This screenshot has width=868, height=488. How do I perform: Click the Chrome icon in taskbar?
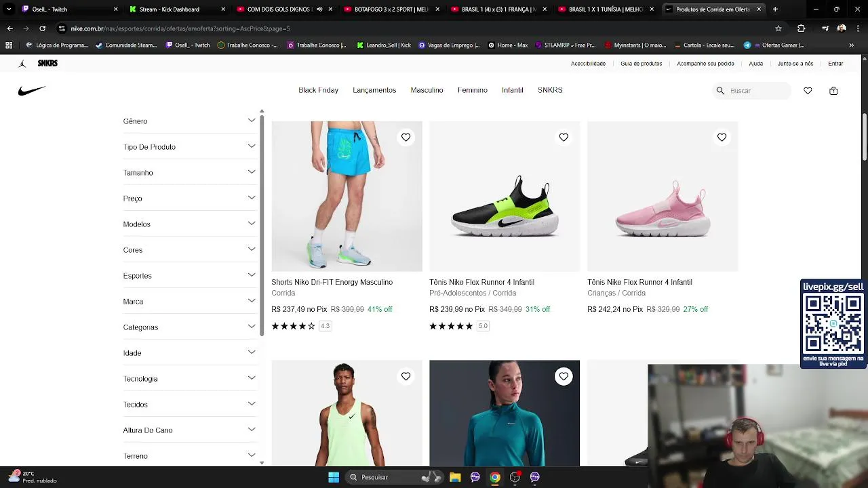click(x=495, y=477)
